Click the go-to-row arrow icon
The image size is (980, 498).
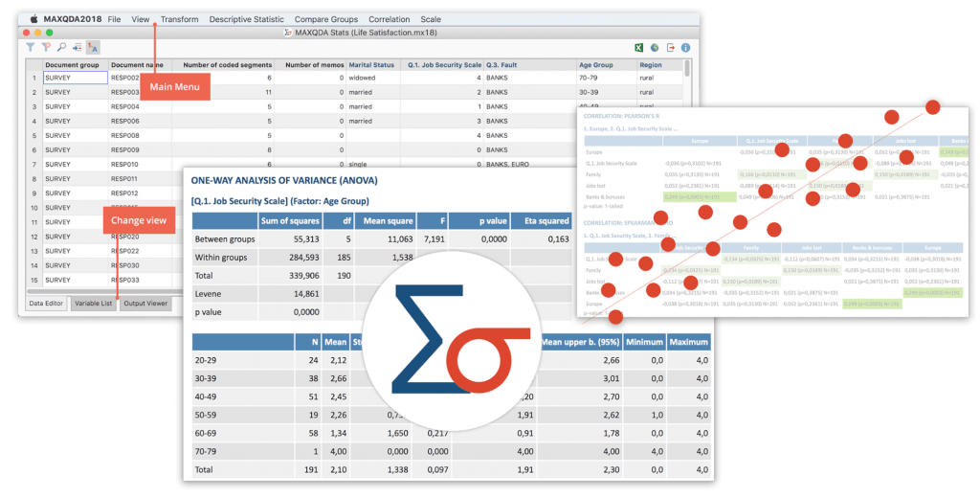click(x=77, y=47)
